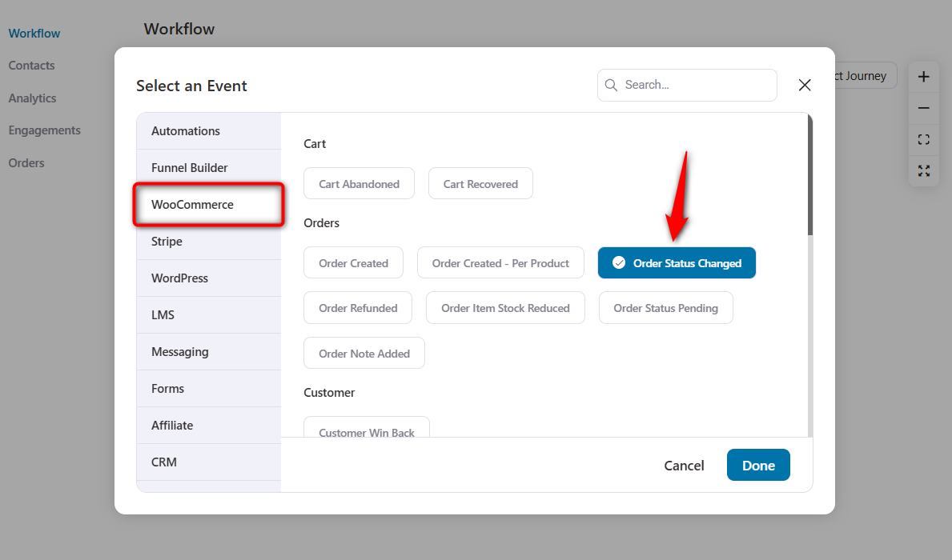Viewport: 952px width, 560px height.
Task: Choose the Cart Recovered event
Action: click(480, 183)
